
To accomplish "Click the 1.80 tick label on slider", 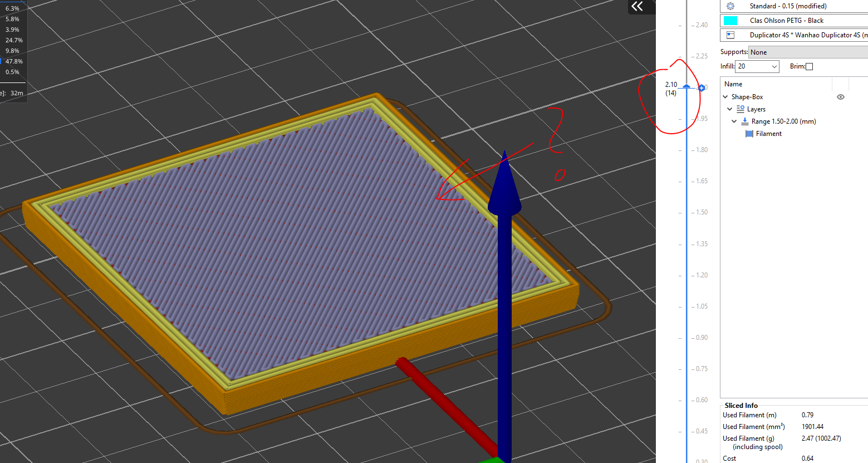I will (x=702, y=150).
